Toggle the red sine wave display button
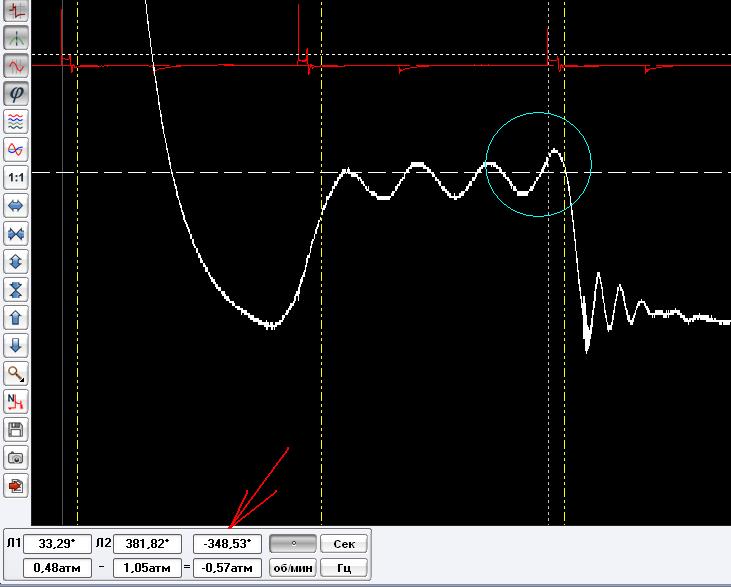This screenshot has width=731, height=587. point(16,66)
